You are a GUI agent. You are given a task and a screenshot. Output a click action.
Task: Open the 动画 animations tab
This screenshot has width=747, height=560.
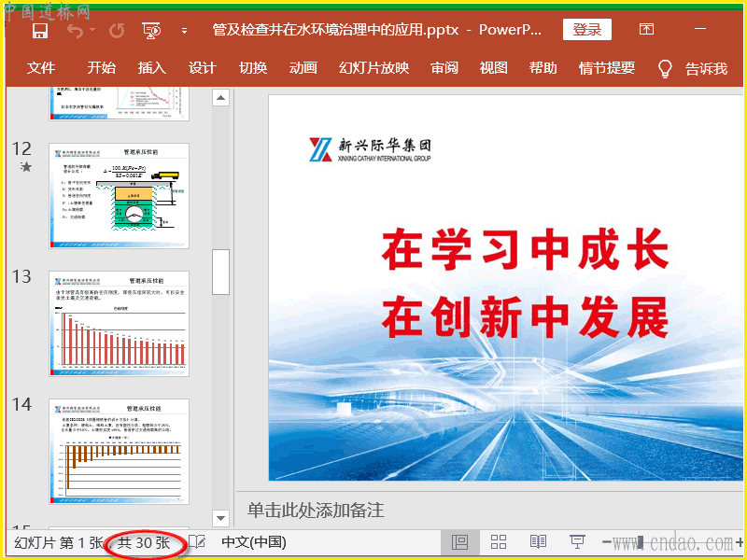(303, 68)
